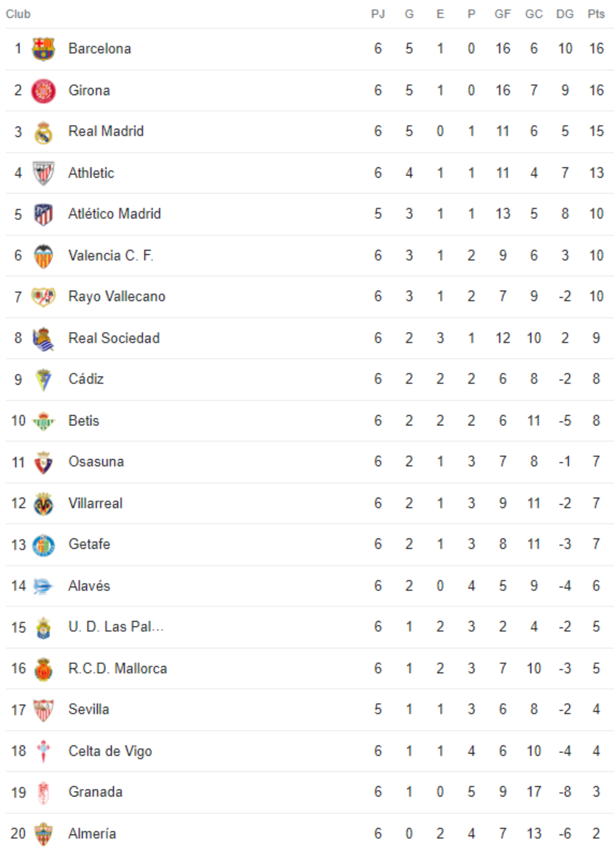Click the Real Sociedad crest icon
The height and width of the screenshot is (868, 614).
pos(43,339)
